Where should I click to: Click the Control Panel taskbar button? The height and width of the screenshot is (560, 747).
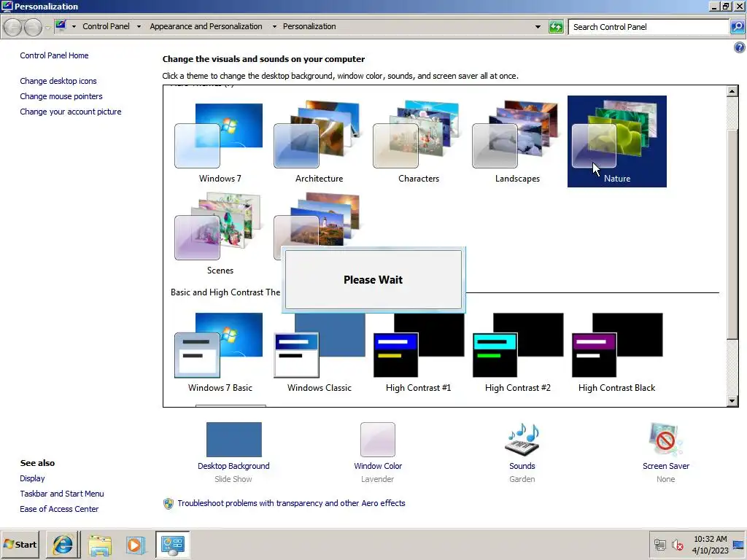[172, 544]
